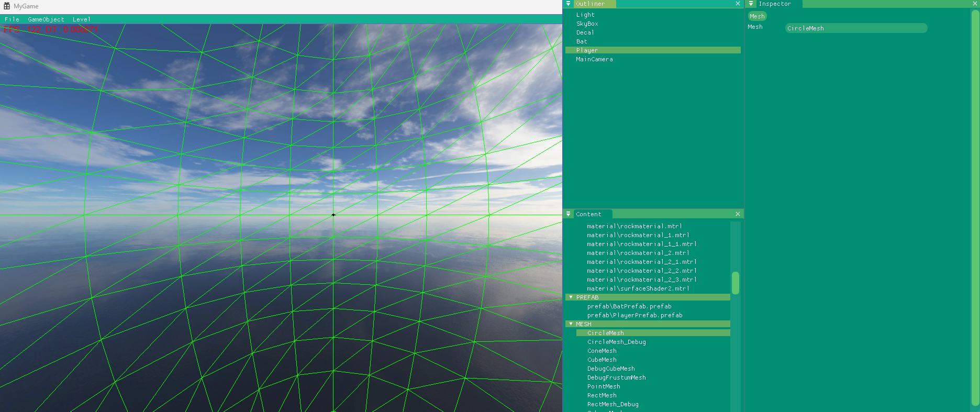Screen dimensions: 980x412
Task: Open the File menu
Action: [12, 19]
